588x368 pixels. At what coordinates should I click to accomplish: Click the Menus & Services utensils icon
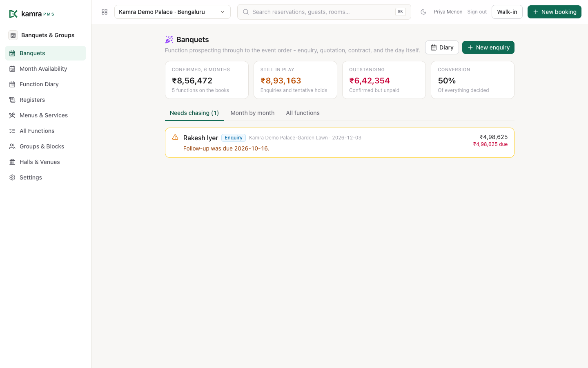coord(12,115)
